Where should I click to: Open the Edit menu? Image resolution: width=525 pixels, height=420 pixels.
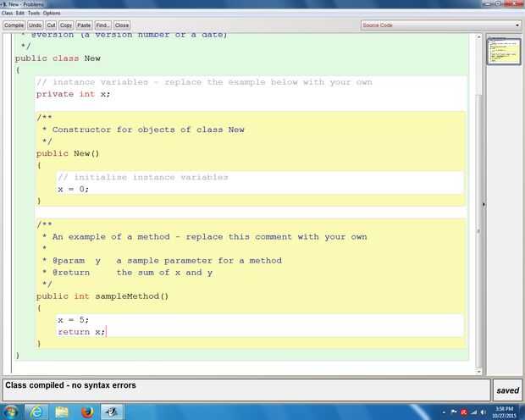20,13
